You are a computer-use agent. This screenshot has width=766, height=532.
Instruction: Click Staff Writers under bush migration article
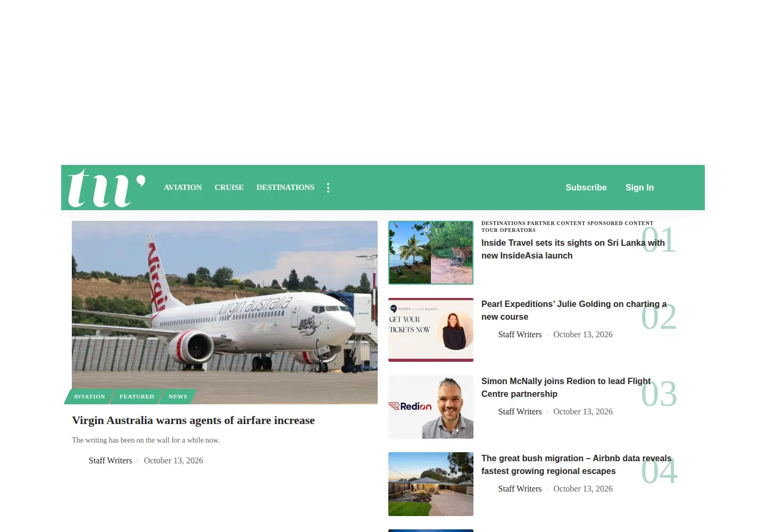pos(520,489)
